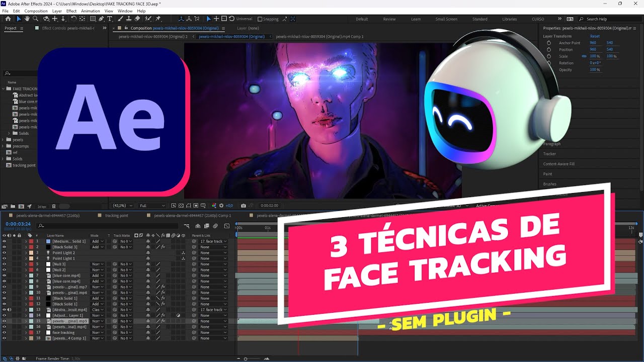Image resolution: width=644 pixels, height=362 pixels.
Task: Toggle visibility of the face tracking layer
Action: (x=4, y=332)
